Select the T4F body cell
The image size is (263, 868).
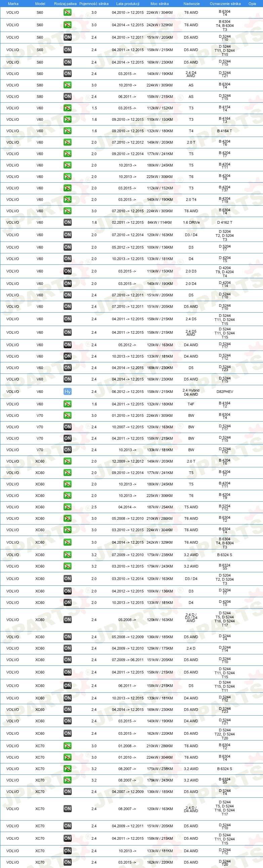(x=191, y=404)
